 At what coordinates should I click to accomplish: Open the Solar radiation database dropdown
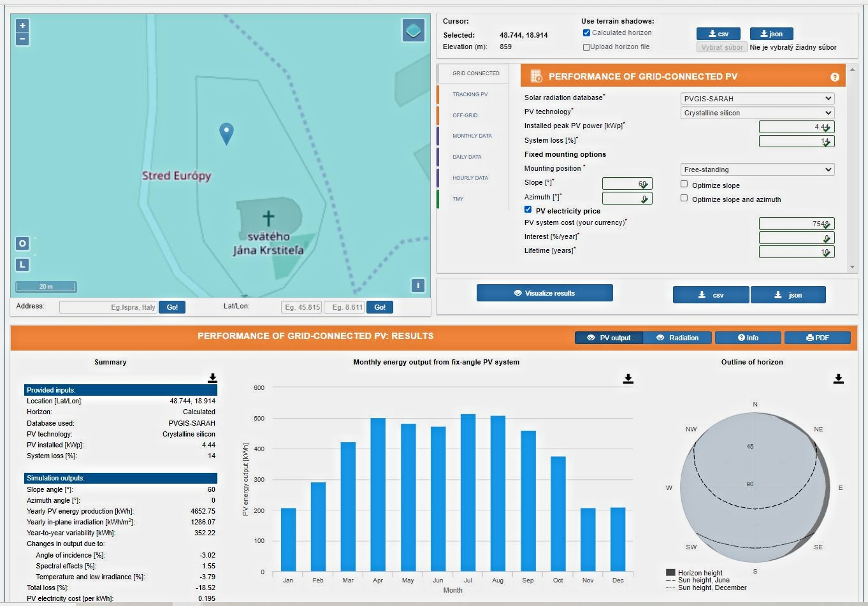(758, 99)
